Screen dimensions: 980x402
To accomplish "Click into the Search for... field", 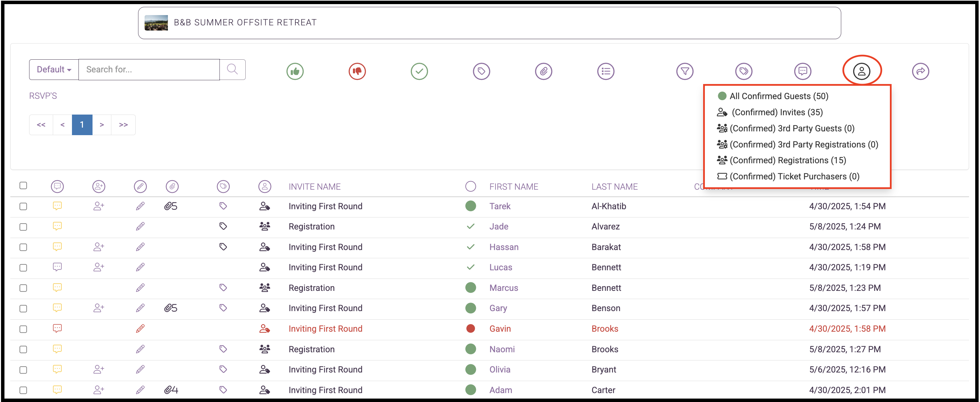I will tap(149, 69).
